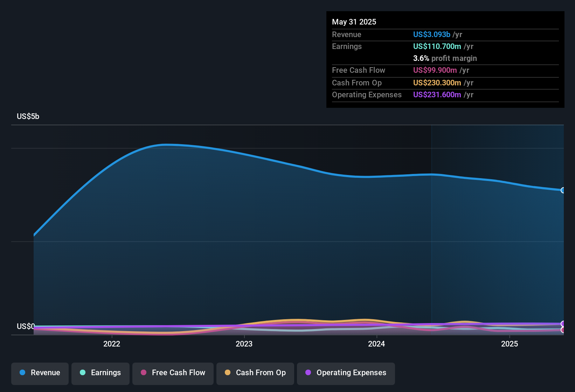575x392 pixels.
Task: Click the 2025 x-axis label
Action: coord(510,344)
